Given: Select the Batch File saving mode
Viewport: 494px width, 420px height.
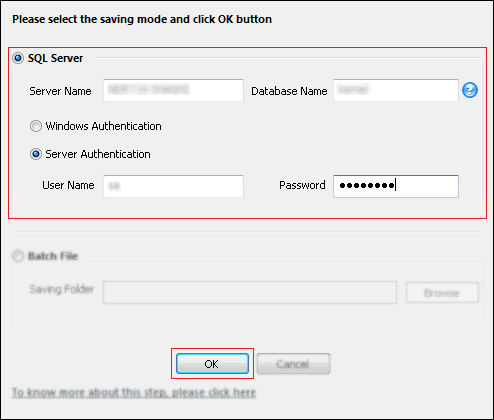Looking at the screenshot, I should [x=18, y=256].
